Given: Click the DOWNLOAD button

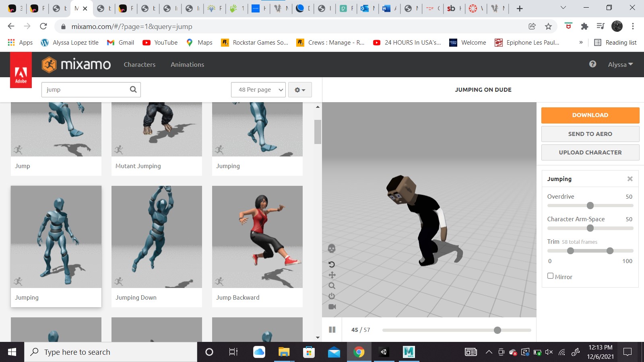Looking at the screenshot, I should tap(590, 115).
